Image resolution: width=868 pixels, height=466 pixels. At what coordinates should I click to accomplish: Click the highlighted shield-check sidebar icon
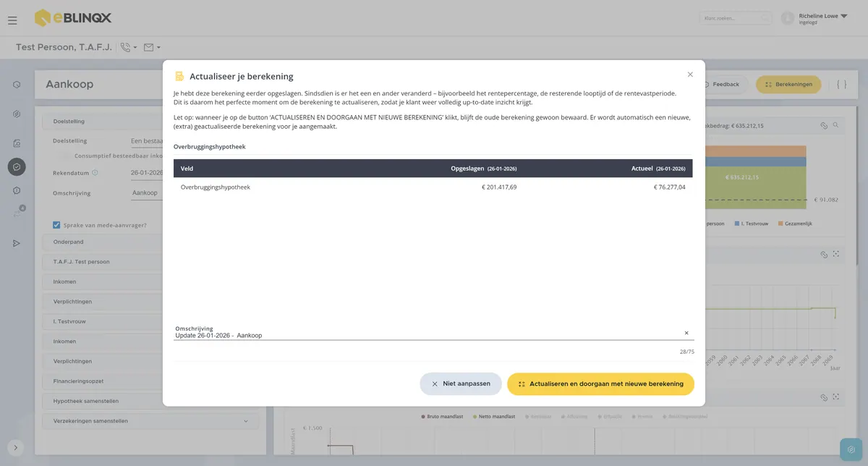coord(17,167)
